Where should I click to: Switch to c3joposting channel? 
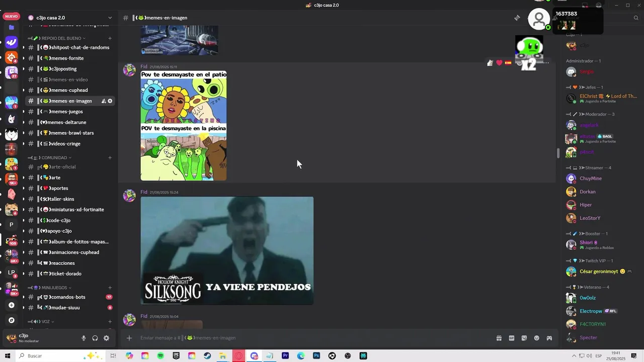pos(70,69)
